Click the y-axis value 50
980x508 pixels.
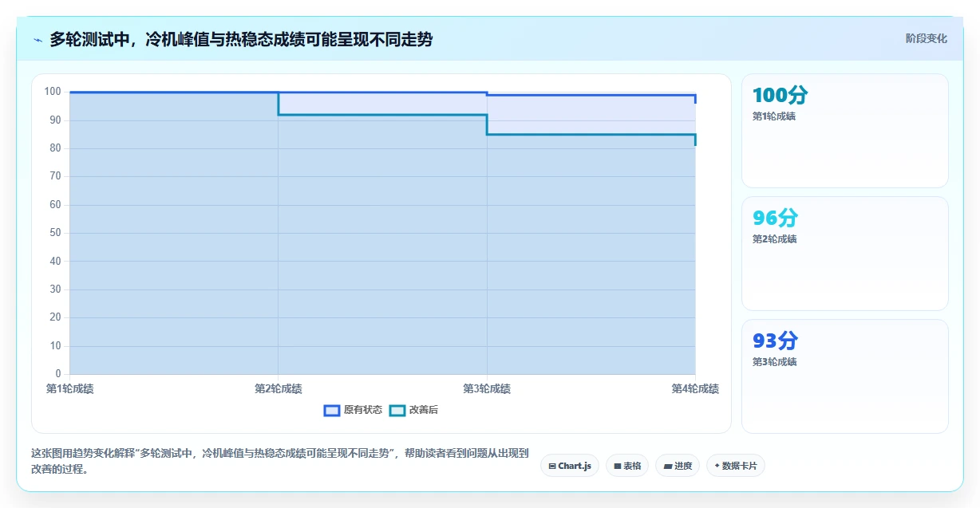point(55,233)
